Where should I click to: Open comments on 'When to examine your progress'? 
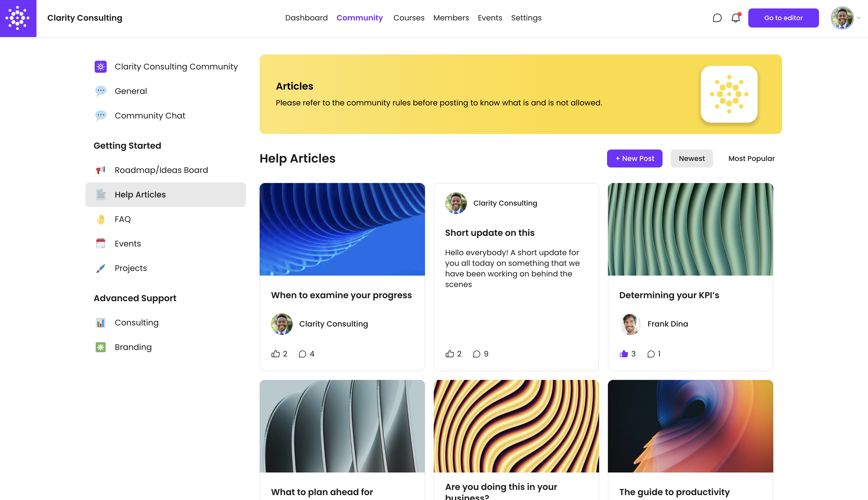[302, 354]
